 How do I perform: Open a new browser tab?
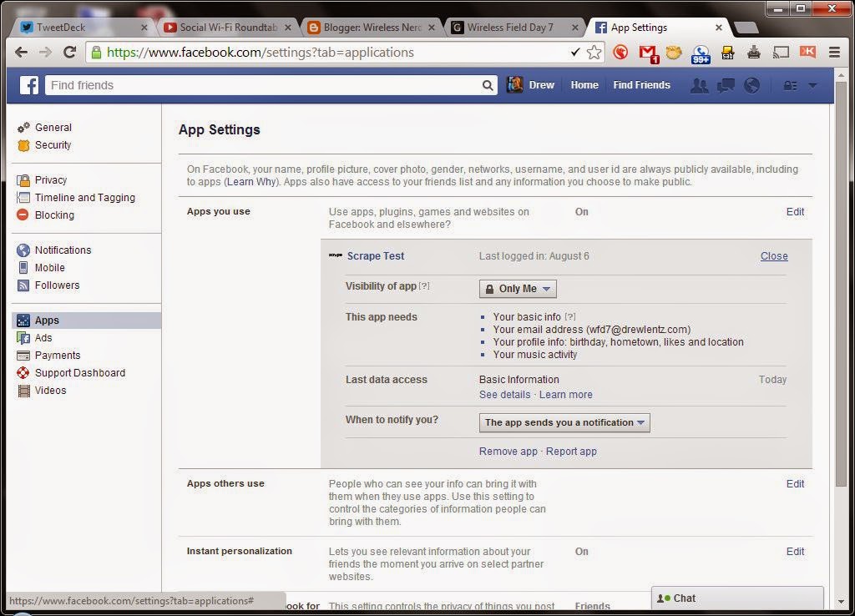[x=746, y=28]
